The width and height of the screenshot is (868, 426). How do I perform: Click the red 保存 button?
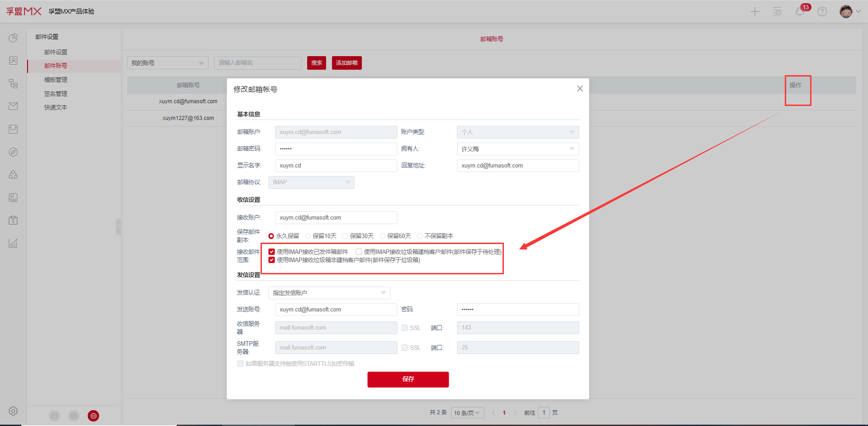pyautogui.click(x=408, y=379)
